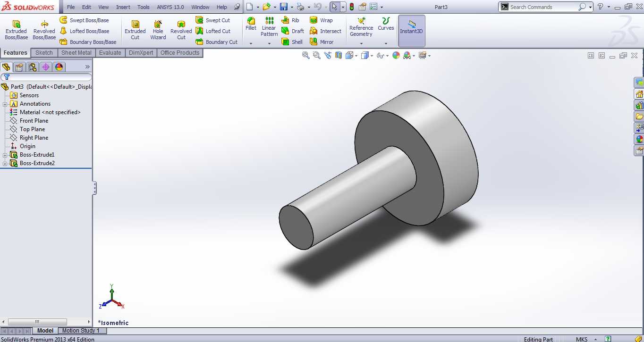The width and height of the screenshot is (644, 342).
Task: Expand the Boss-Extrude1 feature node
Action: tap(5, 155)
